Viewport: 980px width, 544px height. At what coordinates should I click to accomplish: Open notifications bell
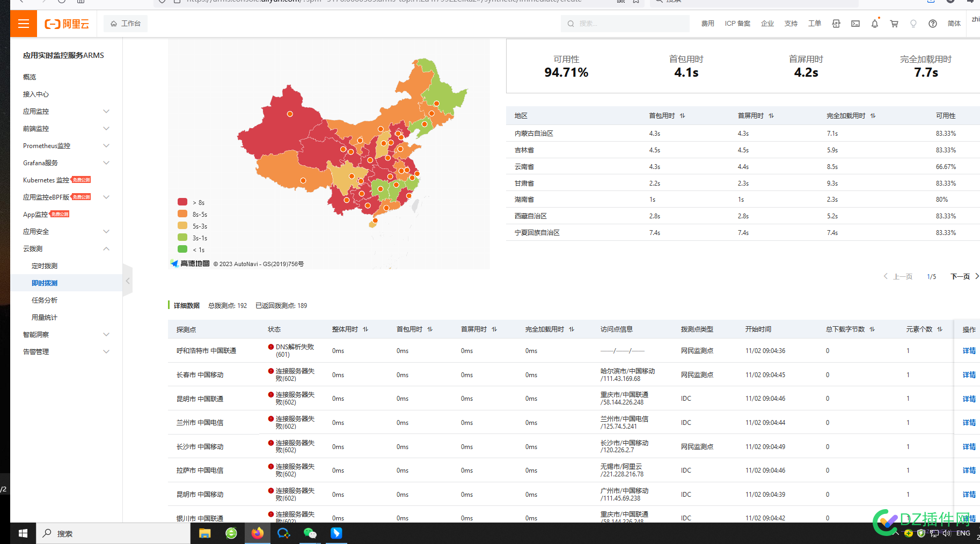coord(875,24)
